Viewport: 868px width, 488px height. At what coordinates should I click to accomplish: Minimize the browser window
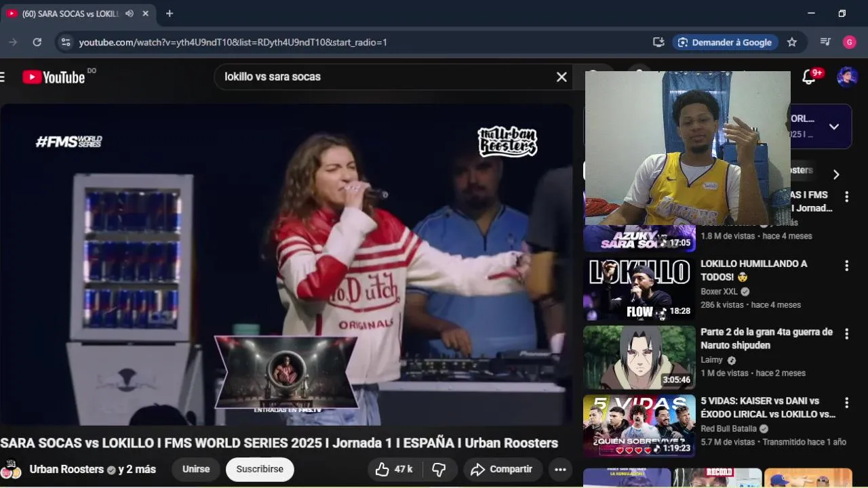[811, 14]
